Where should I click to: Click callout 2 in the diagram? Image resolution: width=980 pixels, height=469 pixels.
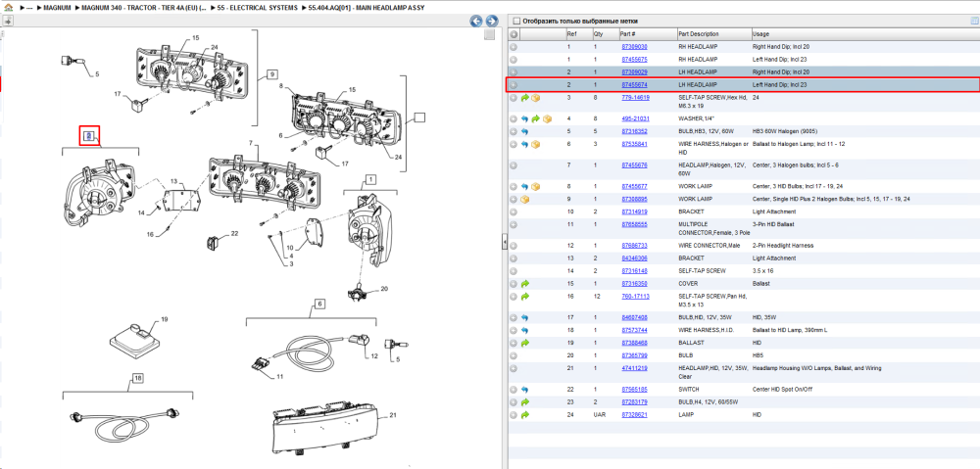pyautogui.click(x=89, y=135)
